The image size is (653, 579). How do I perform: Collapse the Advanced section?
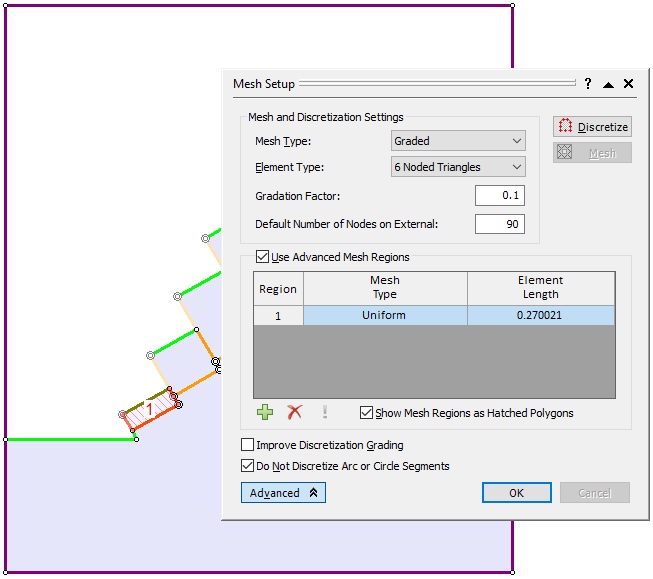[283, 493]
